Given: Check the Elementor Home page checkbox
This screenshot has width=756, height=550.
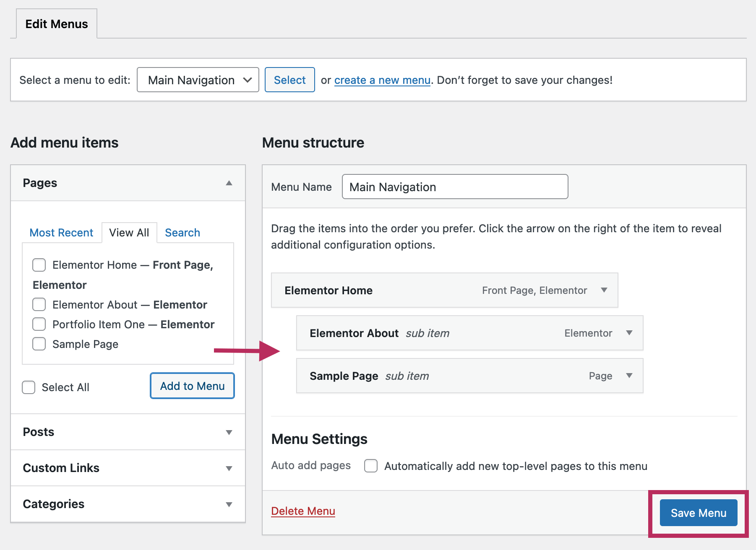Looking at the screenshot, I should (39, 265).
